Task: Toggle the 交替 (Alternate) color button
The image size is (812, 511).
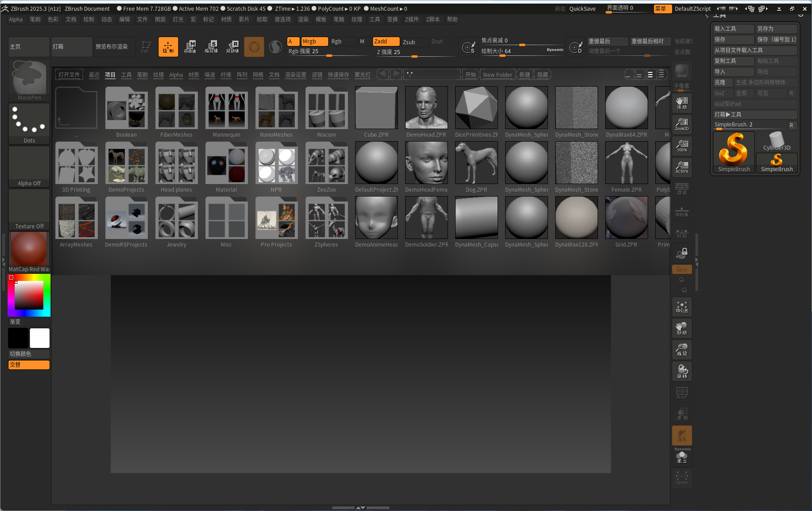Action: pos(29,364)
